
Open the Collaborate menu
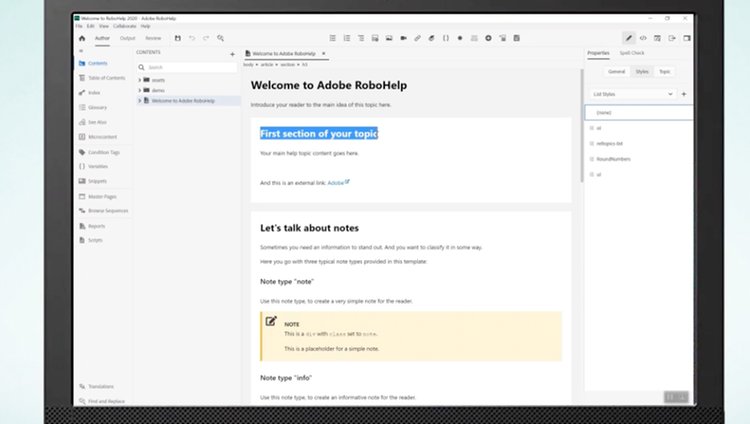click(125, 26)
